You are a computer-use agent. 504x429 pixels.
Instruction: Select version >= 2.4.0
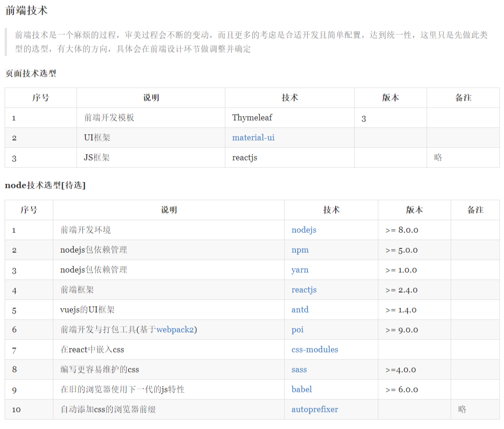pos(402,290)
